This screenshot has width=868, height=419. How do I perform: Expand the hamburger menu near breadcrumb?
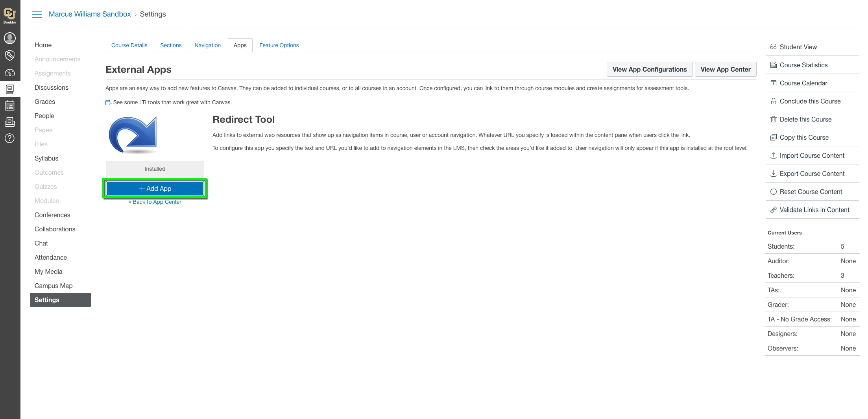click(x=37, y=14)
